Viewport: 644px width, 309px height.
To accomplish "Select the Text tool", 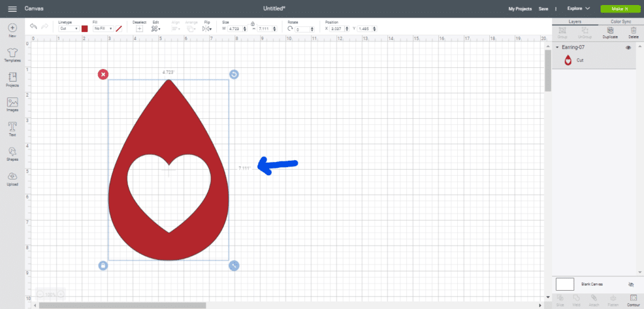I will (12, 128).
